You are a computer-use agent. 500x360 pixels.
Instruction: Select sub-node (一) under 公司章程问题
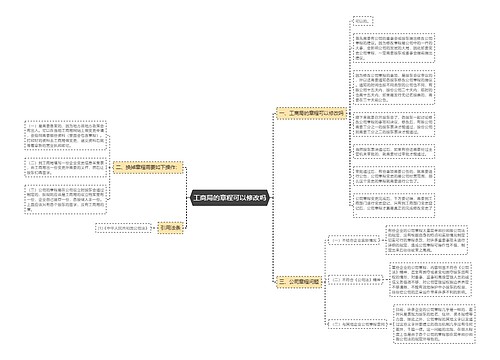click(x=354, y=240)
